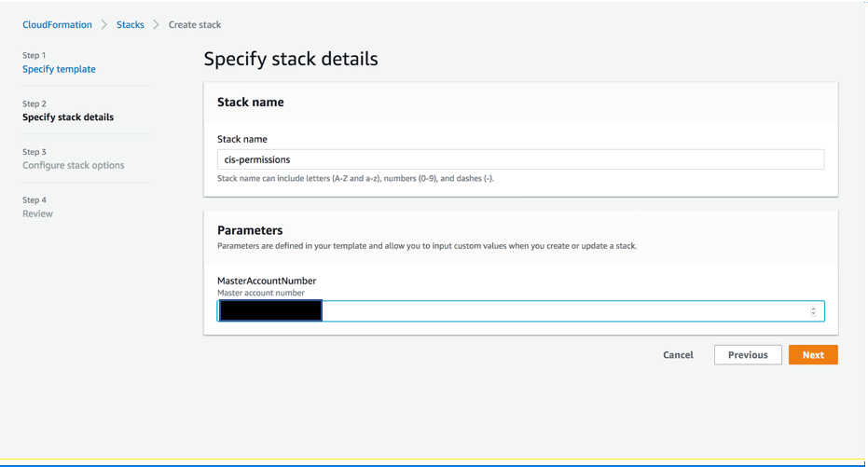The width and height of the screenshot is (868, 467).
Task: Open the CloudFormation breadcrumb link
Action: (57, 24)
